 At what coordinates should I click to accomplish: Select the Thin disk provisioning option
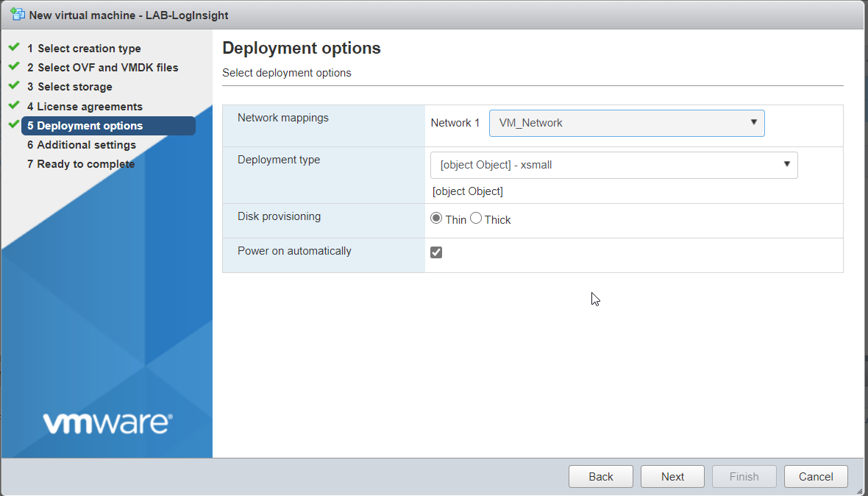(436, 218)
